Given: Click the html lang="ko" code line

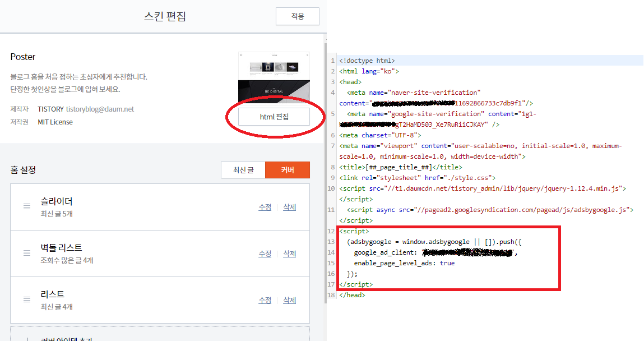Looking at the screenshot, I should pyautogui.click(x=369, y=71).
